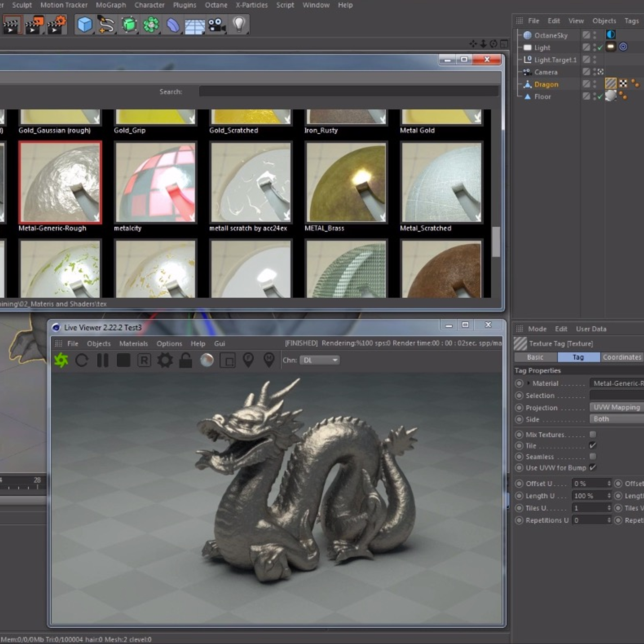
Task: Toggle the OctaneSky layer visibility square
Action: point(586,35)
